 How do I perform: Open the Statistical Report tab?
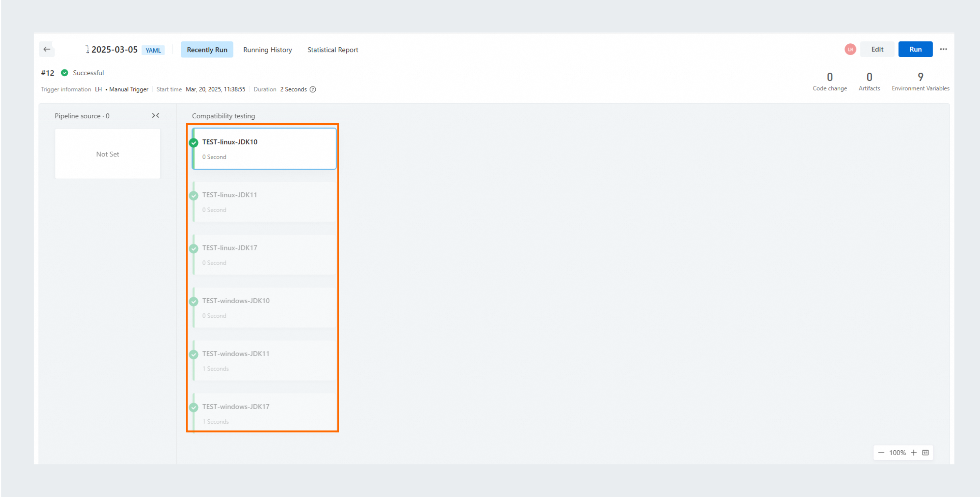(x=332, y=50)
